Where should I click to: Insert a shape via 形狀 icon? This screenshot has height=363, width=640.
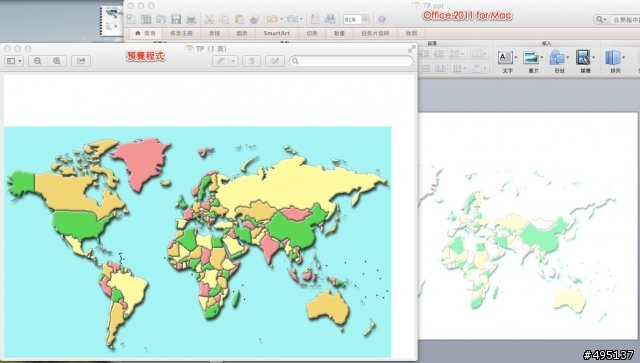coord(557,58)
